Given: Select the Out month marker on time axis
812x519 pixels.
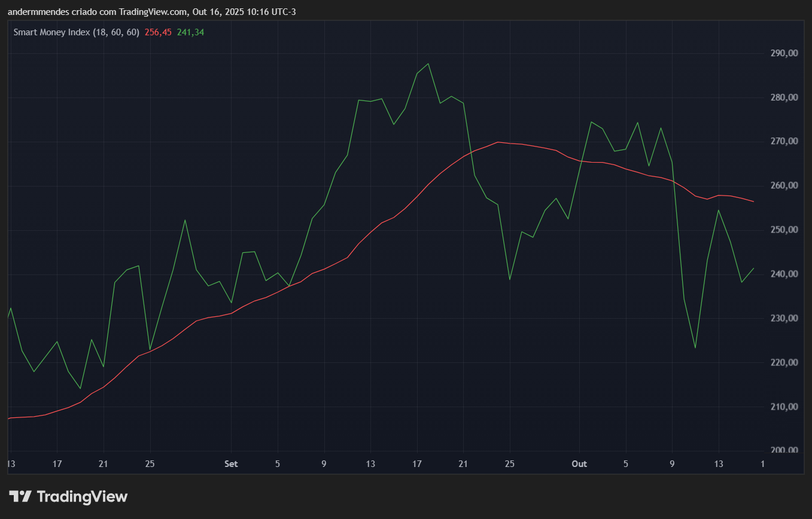Looking at the screenshot, I should click(579, 464).
